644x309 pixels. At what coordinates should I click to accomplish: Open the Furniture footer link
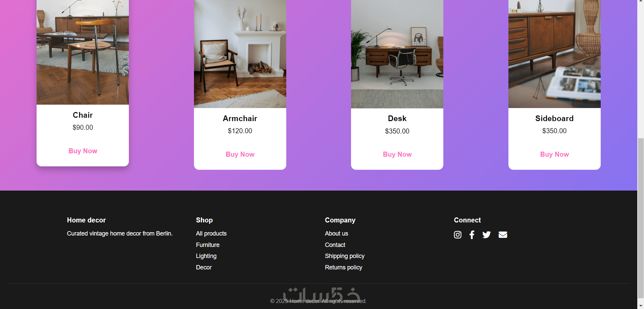[x=208, y=245]
